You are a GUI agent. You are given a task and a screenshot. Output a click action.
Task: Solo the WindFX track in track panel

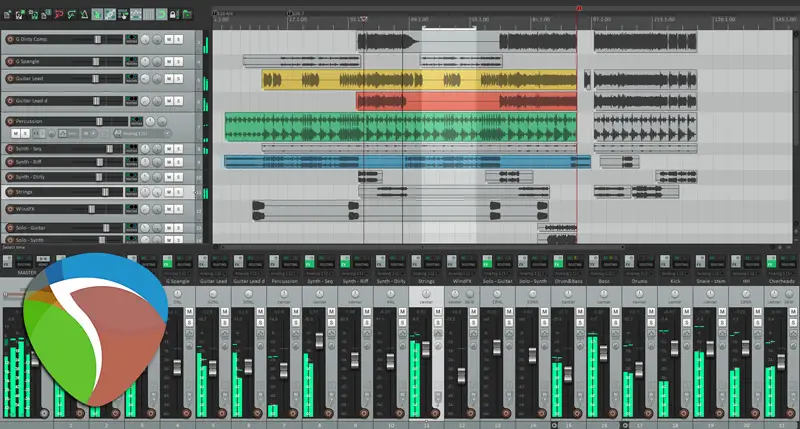pos(178,209)
